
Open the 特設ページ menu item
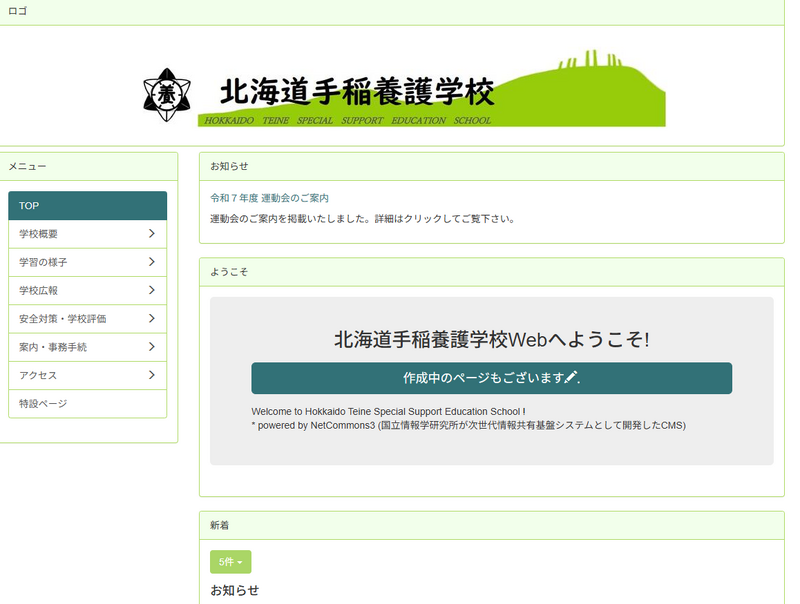click(x=88, y=404)
